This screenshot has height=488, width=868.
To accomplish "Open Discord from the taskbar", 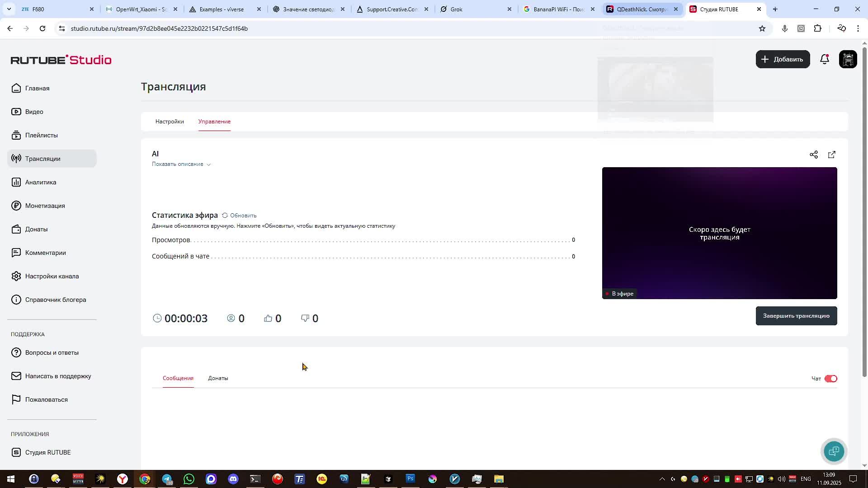I will click(233, 479).
